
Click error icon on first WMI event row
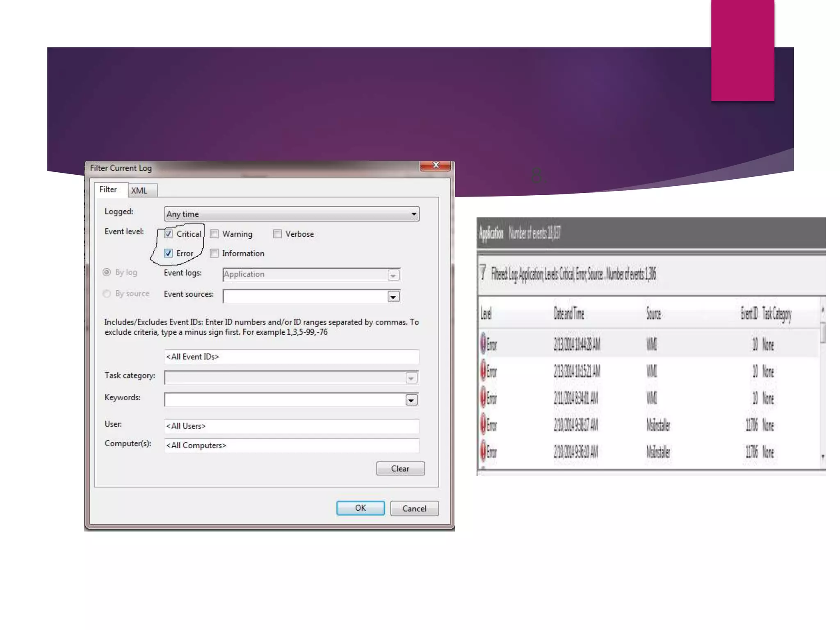pyautogui.click(x=483, y=344)
